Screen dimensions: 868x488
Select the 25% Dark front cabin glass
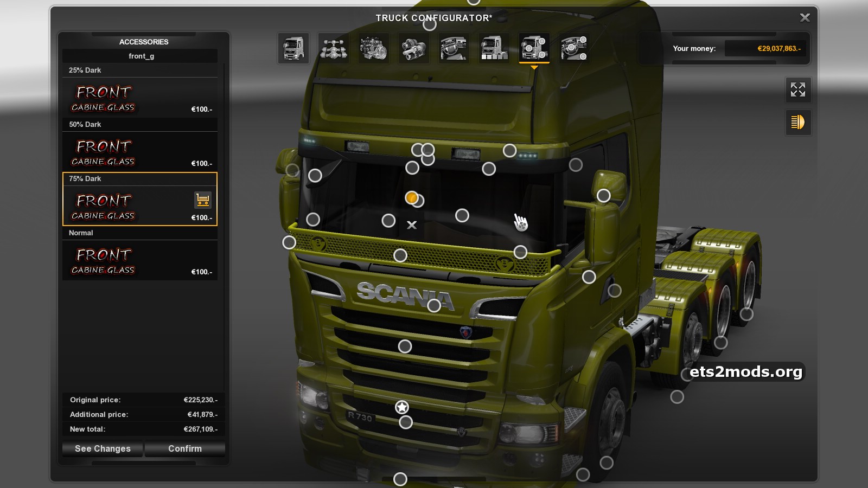click(x=140, y=90)
